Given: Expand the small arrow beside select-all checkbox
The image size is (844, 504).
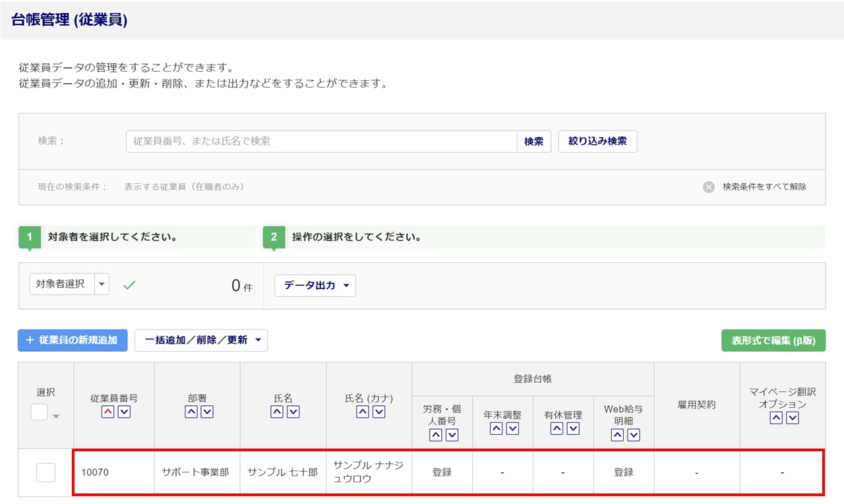Looking at the screenshot, I should click(x=56, y=416).
